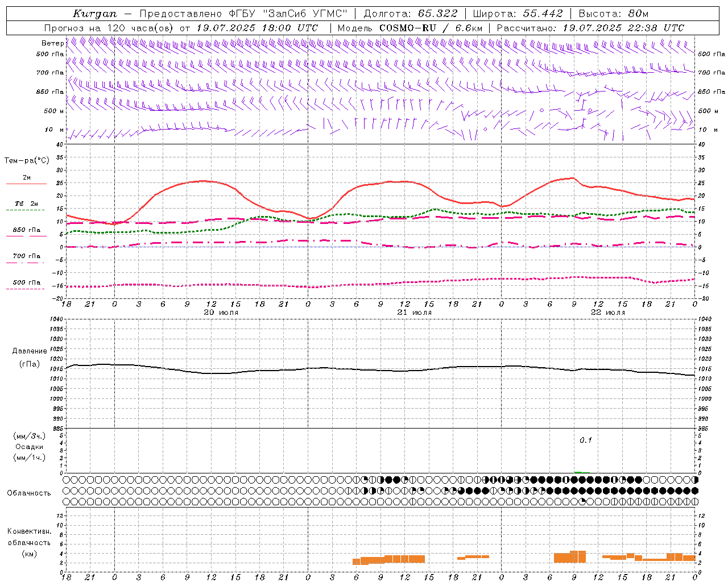Click the "2м" temperature legend entry
This screenshot has height=582, width=728.
[27, 177]
